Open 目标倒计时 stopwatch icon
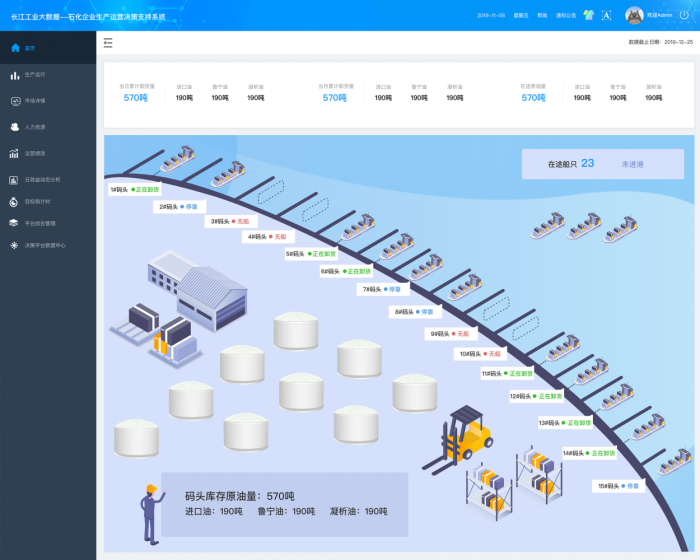 (15, 201)
